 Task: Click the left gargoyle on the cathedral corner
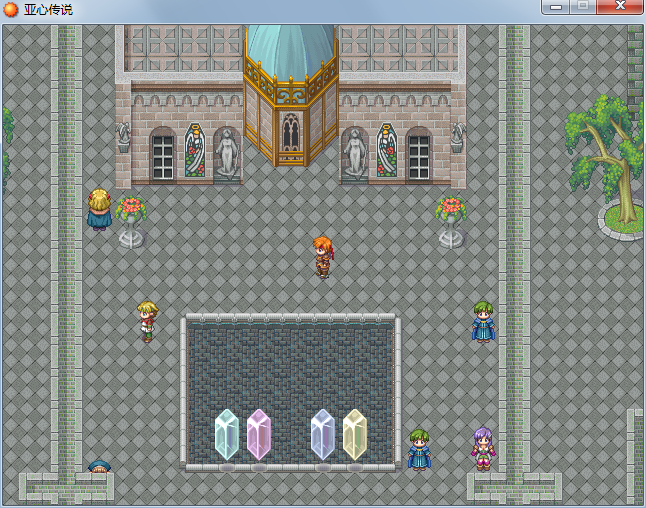pos(123,138)
